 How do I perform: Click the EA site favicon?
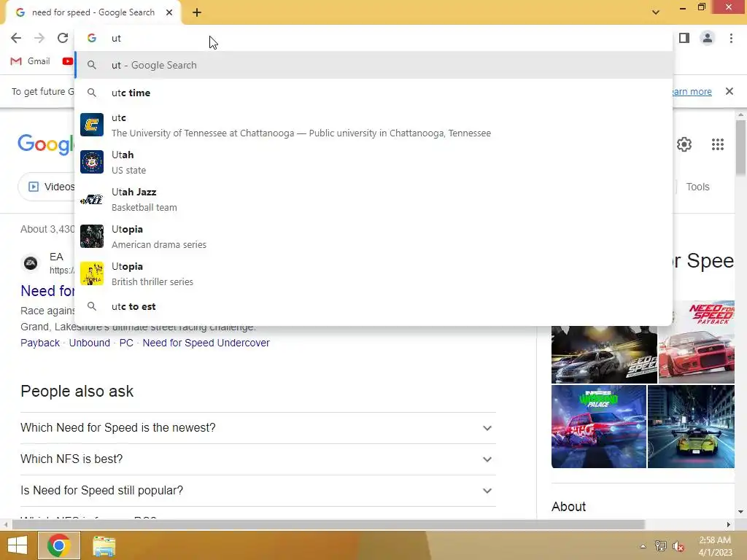(31, 262)
